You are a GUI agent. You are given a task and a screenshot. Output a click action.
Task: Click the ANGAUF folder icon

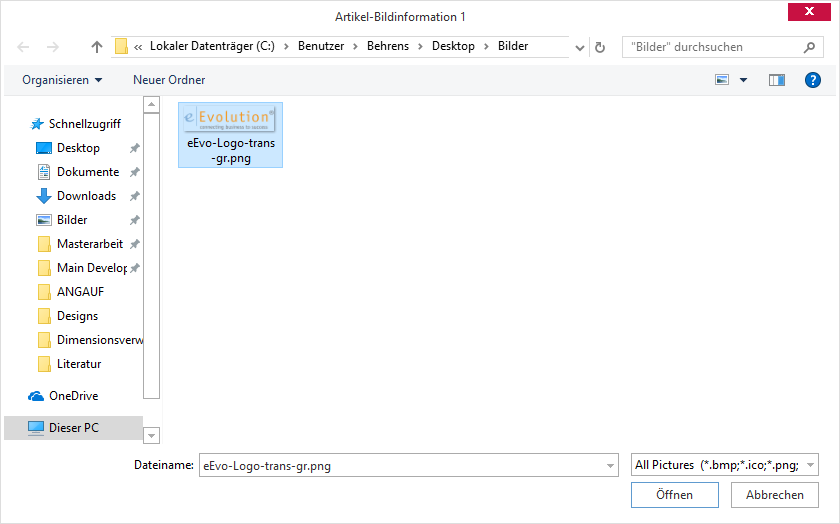(x=44, y=292)
